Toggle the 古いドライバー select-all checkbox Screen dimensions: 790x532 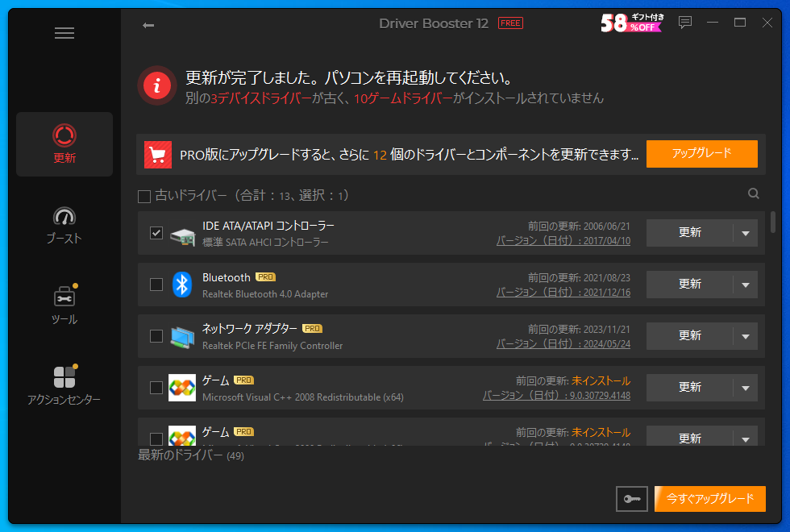pyautogui.click(x=144, y=197)
